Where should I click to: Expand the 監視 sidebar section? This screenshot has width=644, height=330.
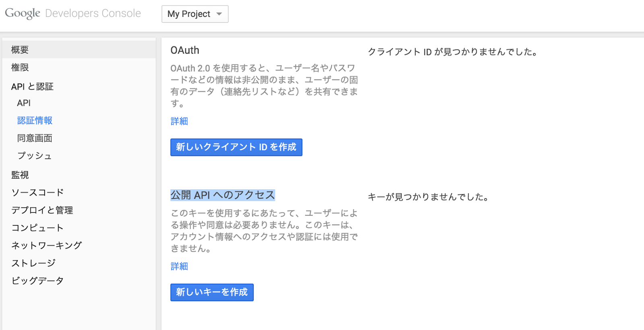point(20,175)
